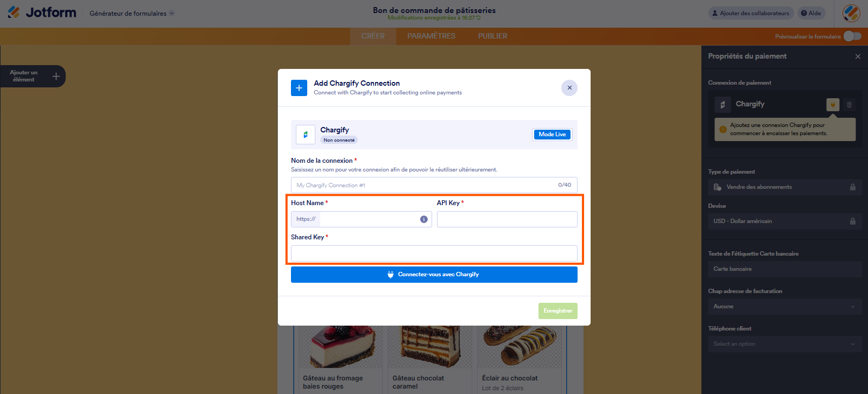Click the Chargify lightning icon in Connexion de paiement
Screen dimensions: 868x394
833,105
